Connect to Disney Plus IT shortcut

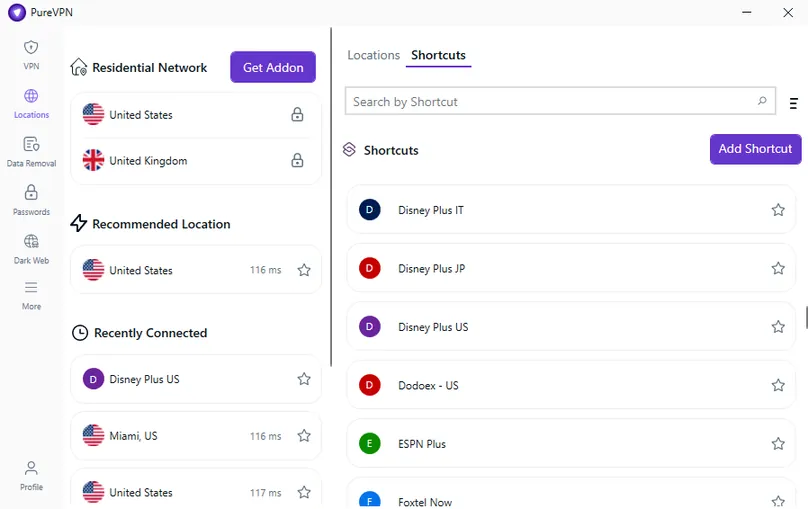[571, 210]
